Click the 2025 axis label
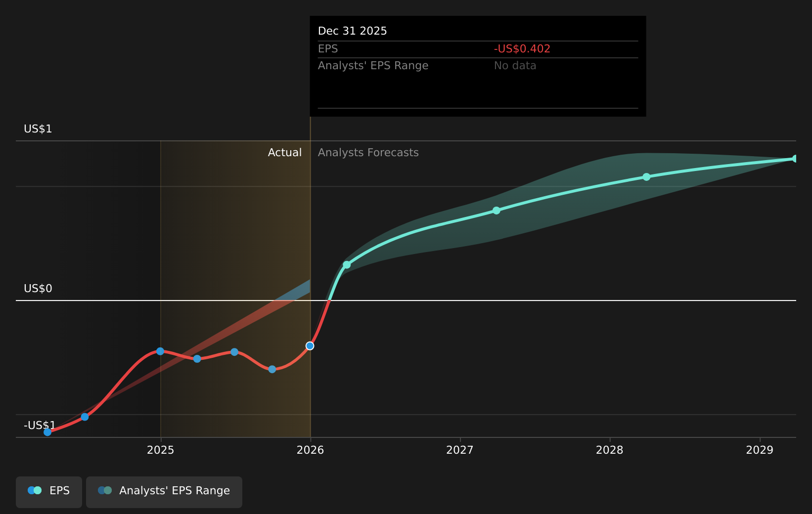The image size is (812, 514). [x=161, y=450]
